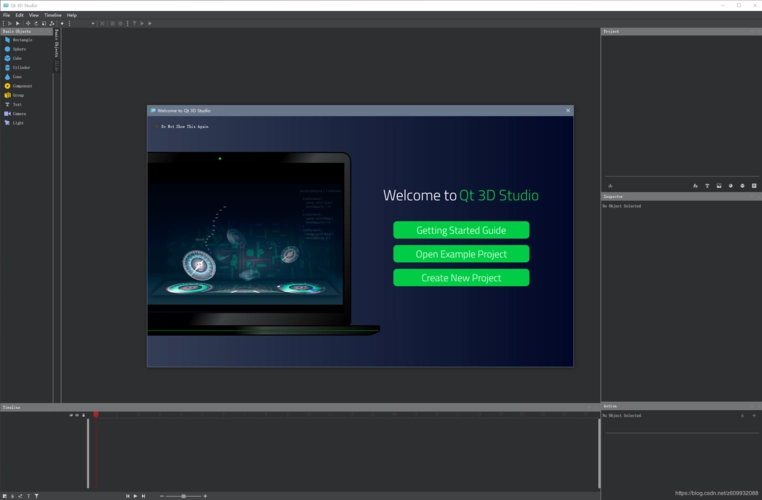The height and width of the screenshot is (500, 762).
Task: Toggle the lock icon in timeline header
Action: point(83,415)
